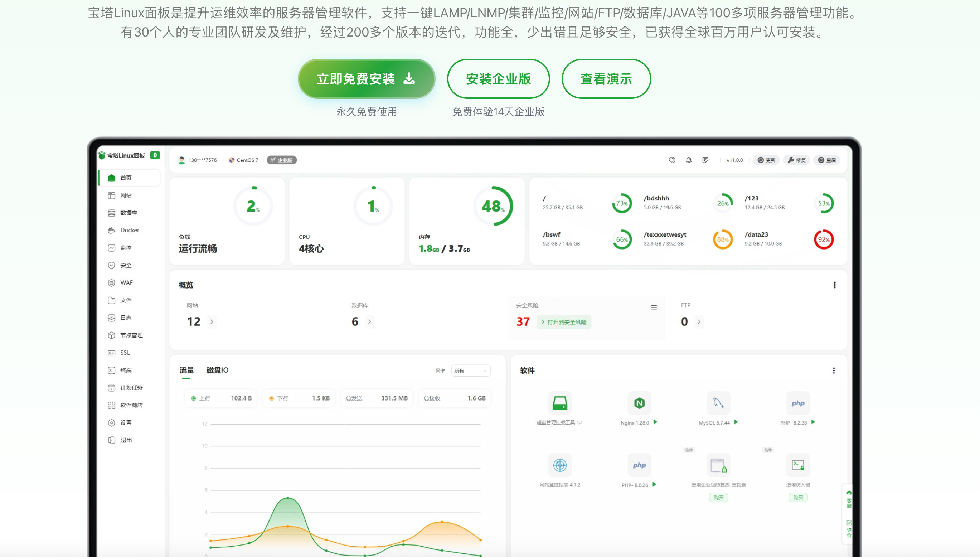
Task: Click the 文件 folder sidebar icon
Action: click(x=111, y=300)
